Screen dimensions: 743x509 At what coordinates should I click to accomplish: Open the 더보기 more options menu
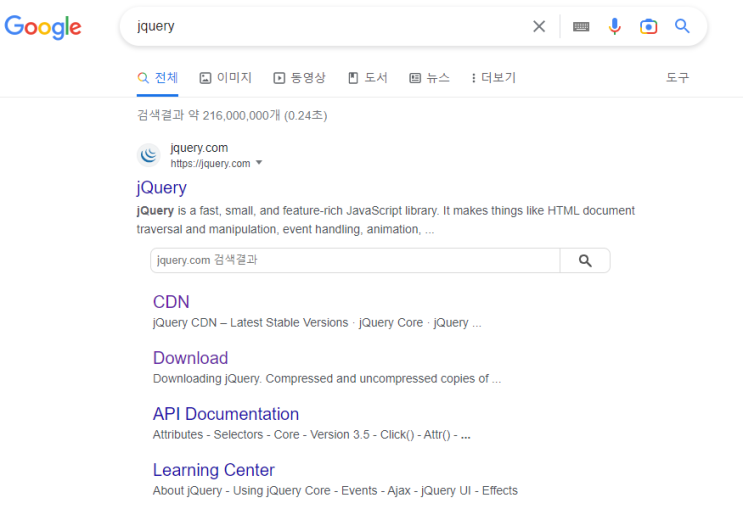coord(493,78)
